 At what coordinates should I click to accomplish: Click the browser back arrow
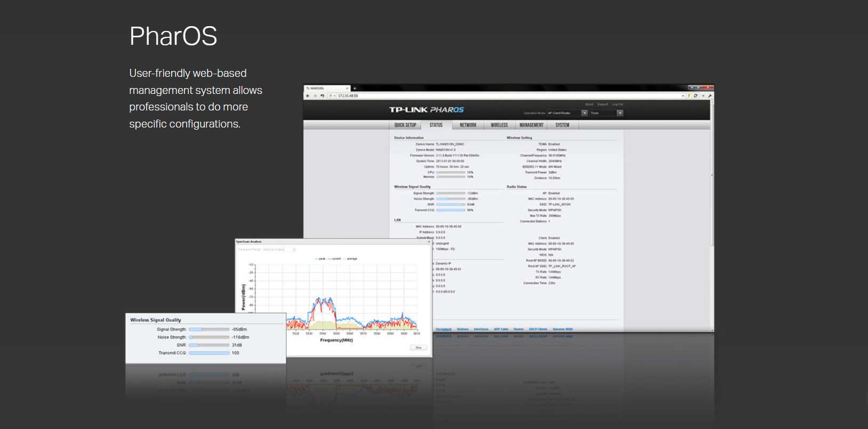[308, 96]
